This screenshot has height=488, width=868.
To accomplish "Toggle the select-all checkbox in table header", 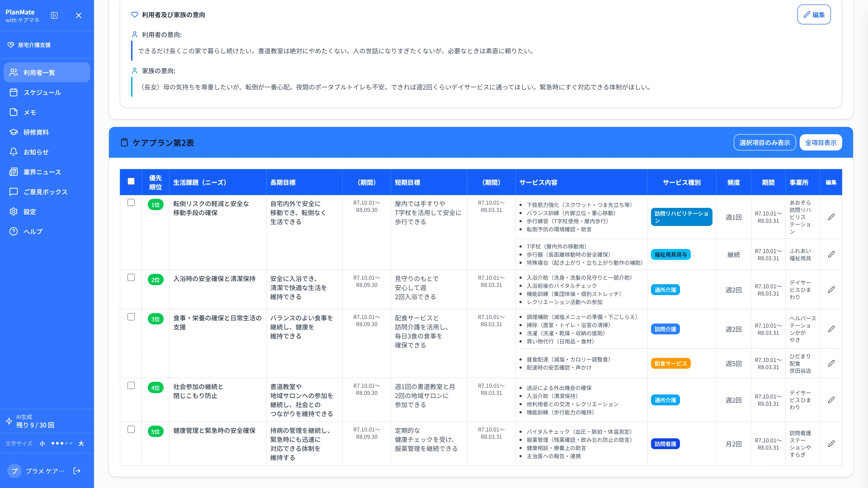I will [131, 181].
